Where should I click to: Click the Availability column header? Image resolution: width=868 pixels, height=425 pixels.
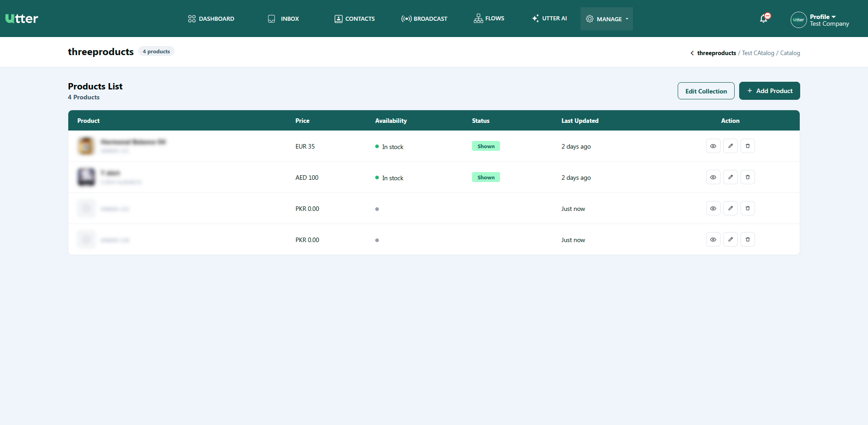(391, 121)
